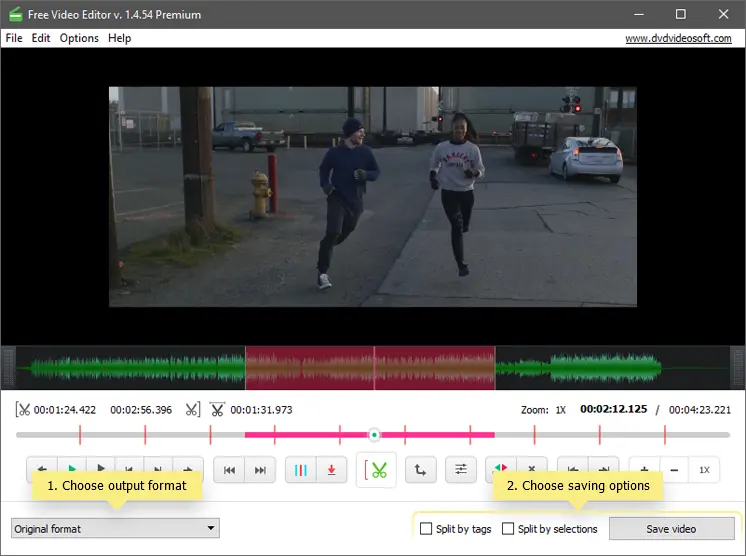
Task: Reset zoom with 1X button
Action: [704, 469]
